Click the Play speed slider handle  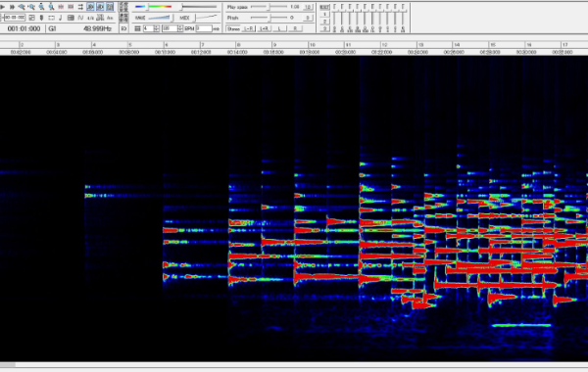click(269, 7)
